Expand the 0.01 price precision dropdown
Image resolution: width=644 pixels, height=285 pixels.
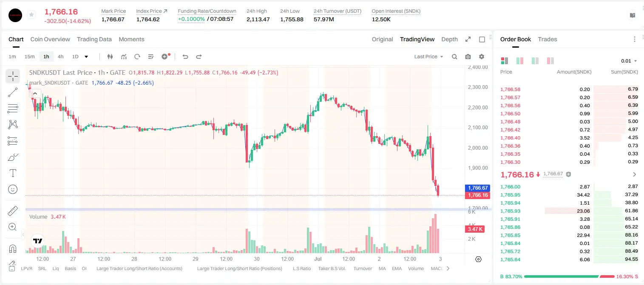[x=629, y=61]
